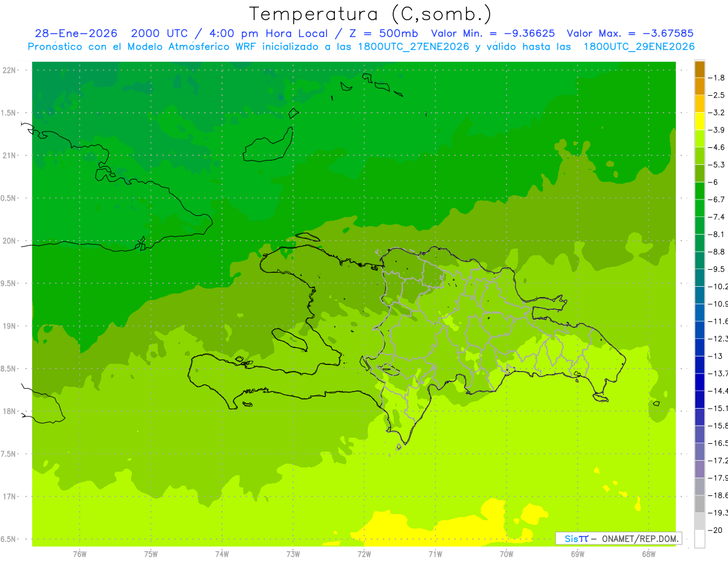Click the '-3.2' colorbar label
The image size is (728, 562).
click(717, 113)
